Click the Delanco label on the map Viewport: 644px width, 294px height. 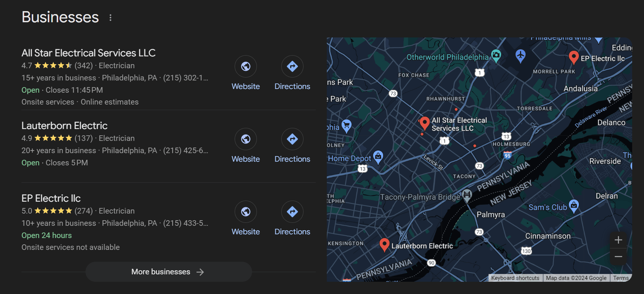tap(611, 123)
